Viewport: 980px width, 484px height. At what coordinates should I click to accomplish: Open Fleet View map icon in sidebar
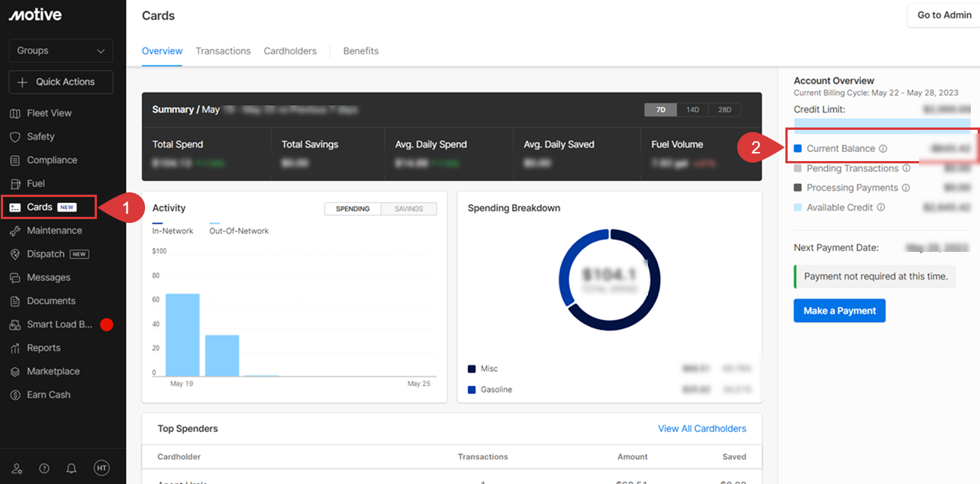tap(15, 113)
